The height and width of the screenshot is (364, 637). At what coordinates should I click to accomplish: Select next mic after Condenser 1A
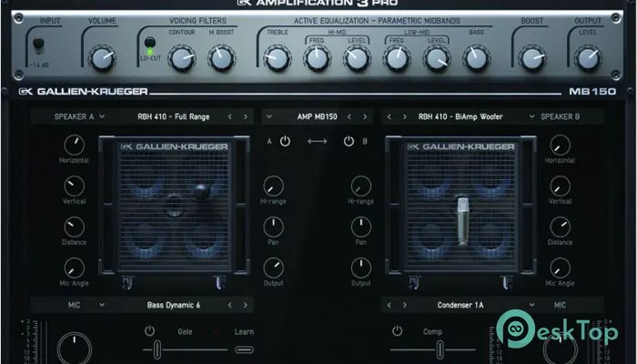tap(404, 305)
